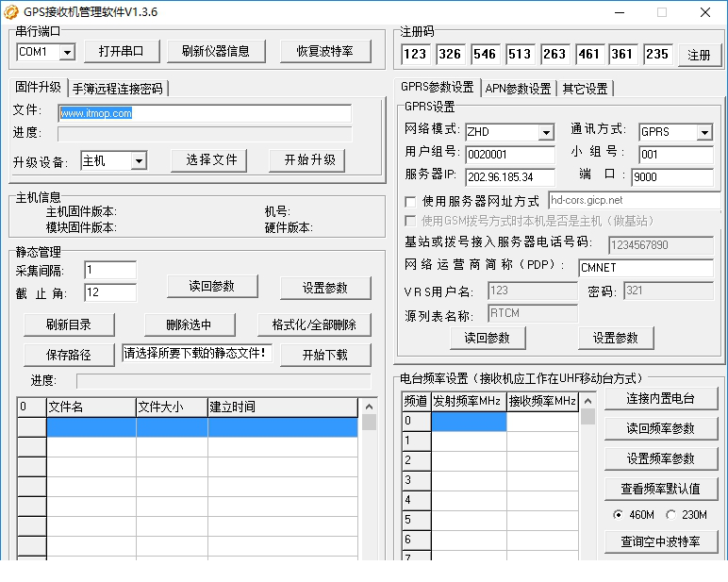Open the 升级设备 主机 dropdown

(139, 161)
